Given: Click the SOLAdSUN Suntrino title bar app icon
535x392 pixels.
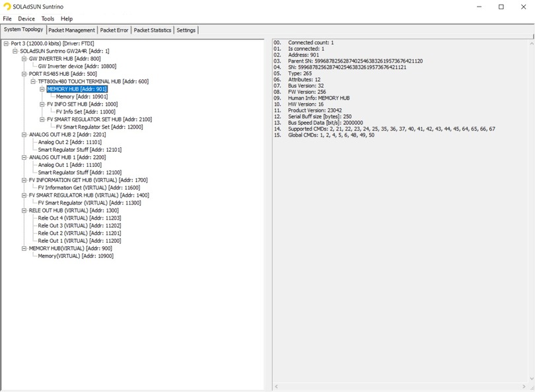Looking at the screenshot, I should point(7,7).
